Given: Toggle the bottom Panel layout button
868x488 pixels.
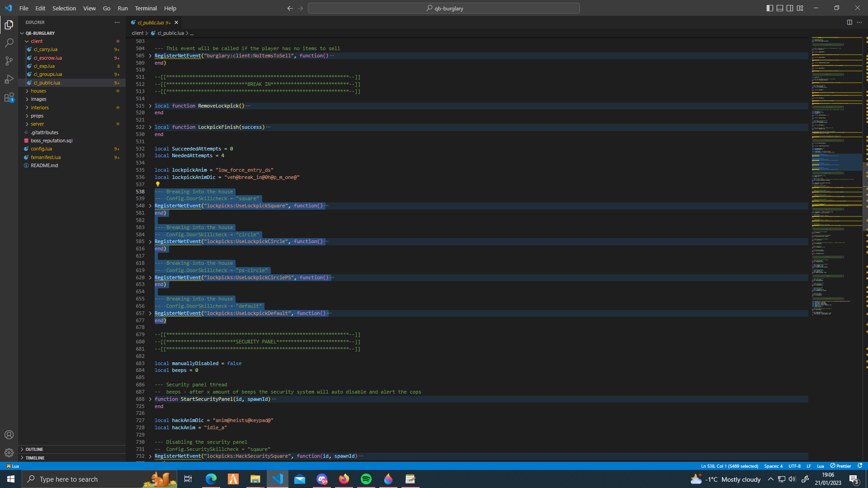Looking at the screenshot, I should [780, 8].
